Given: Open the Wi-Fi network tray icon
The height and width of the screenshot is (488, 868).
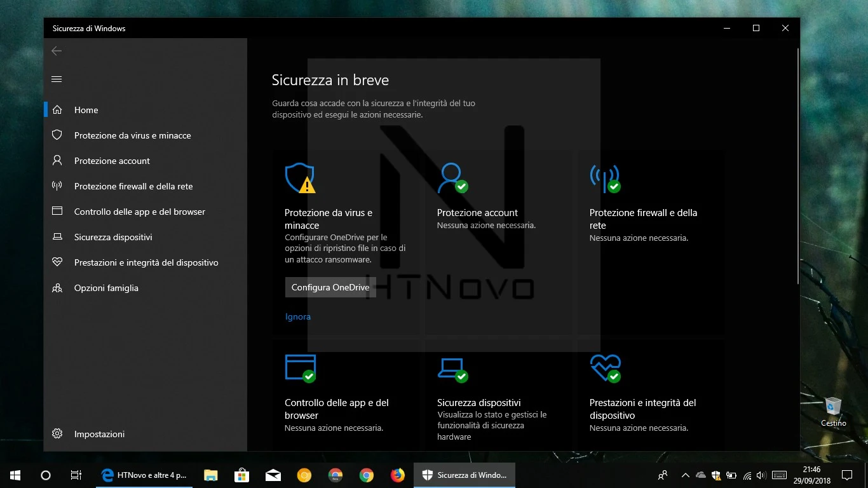Looking at the screenshot, I should point(747,475).
